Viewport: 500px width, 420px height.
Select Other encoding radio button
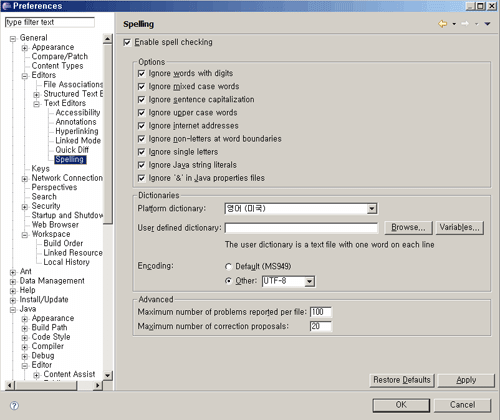pos(228,281)
